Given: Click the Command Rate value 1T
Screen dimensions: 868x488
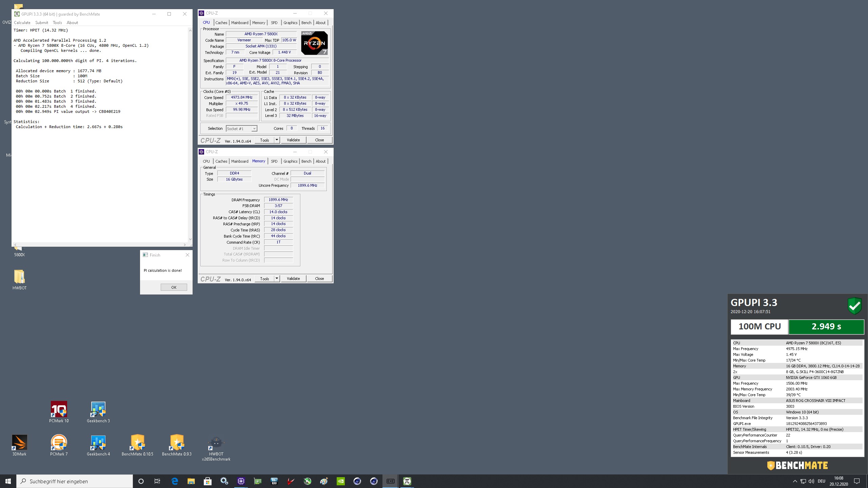Looking at the screenshot, I should coord(278,242).
